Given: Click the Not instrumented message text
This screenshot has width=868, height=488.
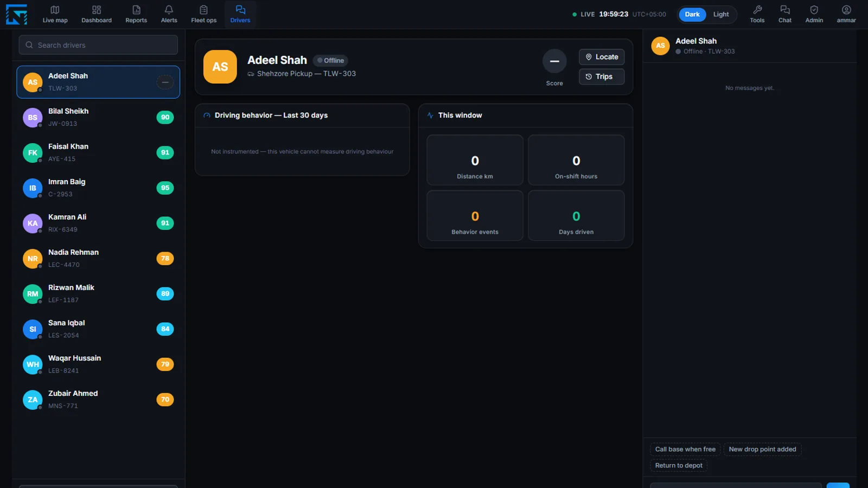Looking at the screenshot, I should click(302, 151).
